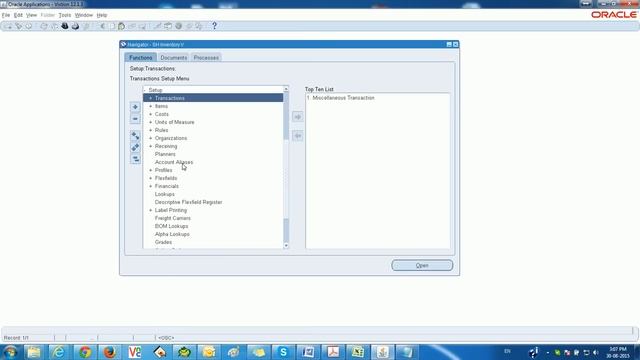Expand the Label Printing tree node
This screenshot has width=640, height=360.
[x=151, y=210]
